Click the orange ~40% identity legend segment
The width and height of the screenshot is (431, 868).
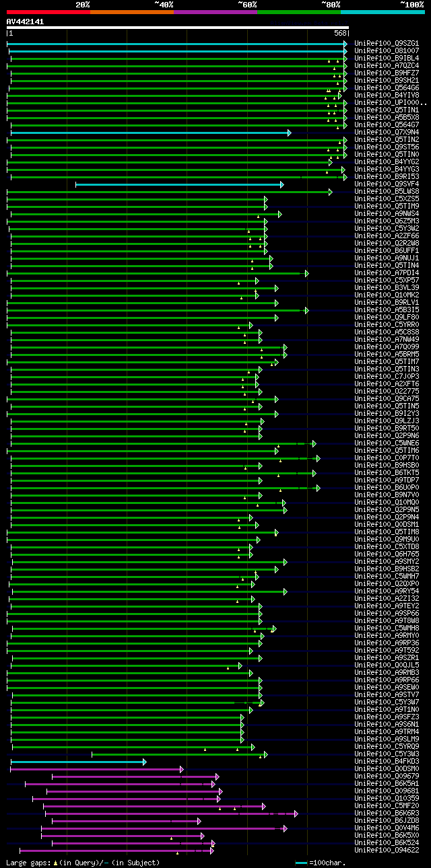coord(132,12)
